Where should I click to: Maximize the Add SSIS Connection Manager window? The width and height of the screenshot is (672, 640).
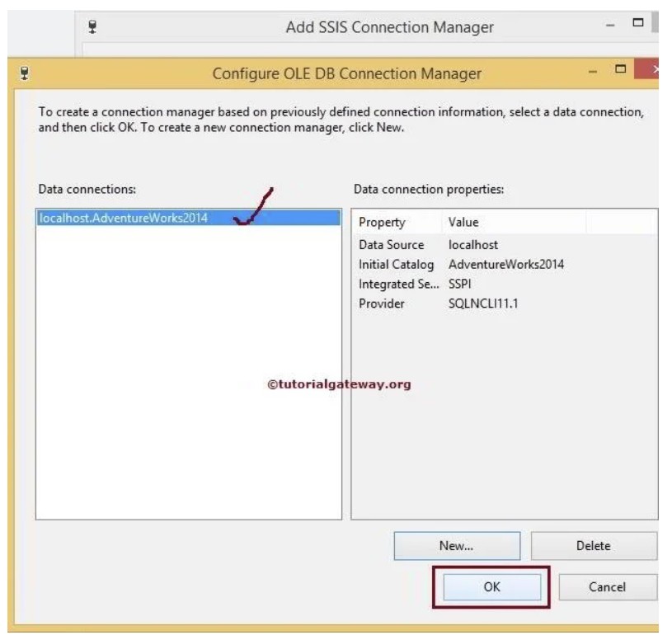638,22
